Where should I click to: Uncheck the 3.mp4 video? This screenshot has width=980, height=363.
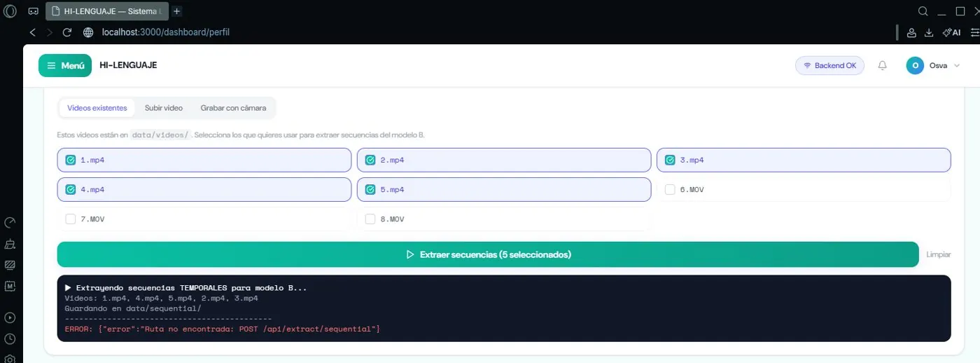point(670,160)
